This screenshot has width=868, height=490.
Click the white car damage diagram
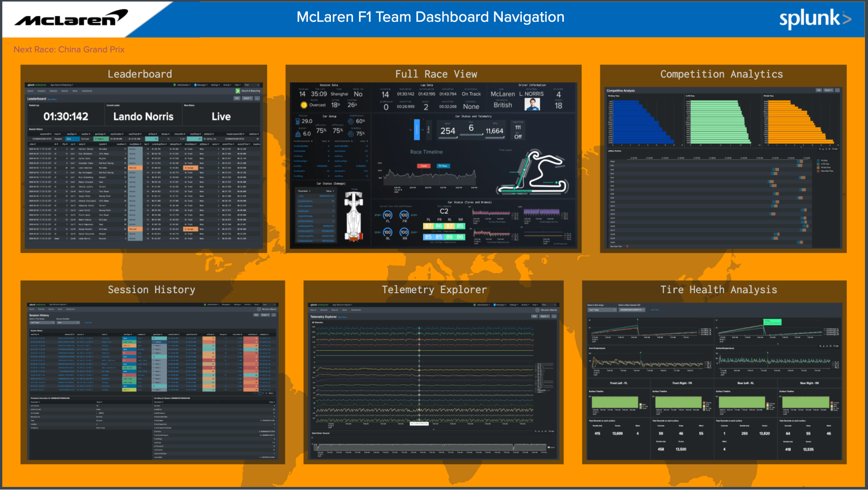[354, 216]
